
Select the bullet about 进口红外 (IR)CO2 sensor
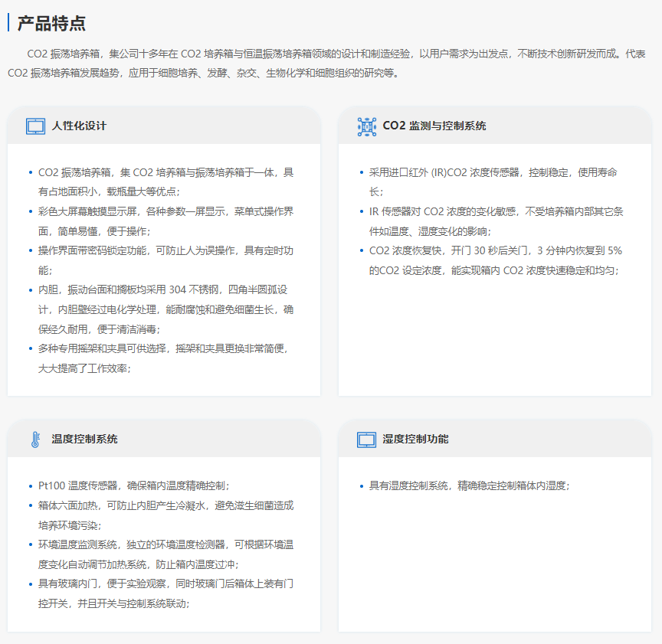point(493,181)
